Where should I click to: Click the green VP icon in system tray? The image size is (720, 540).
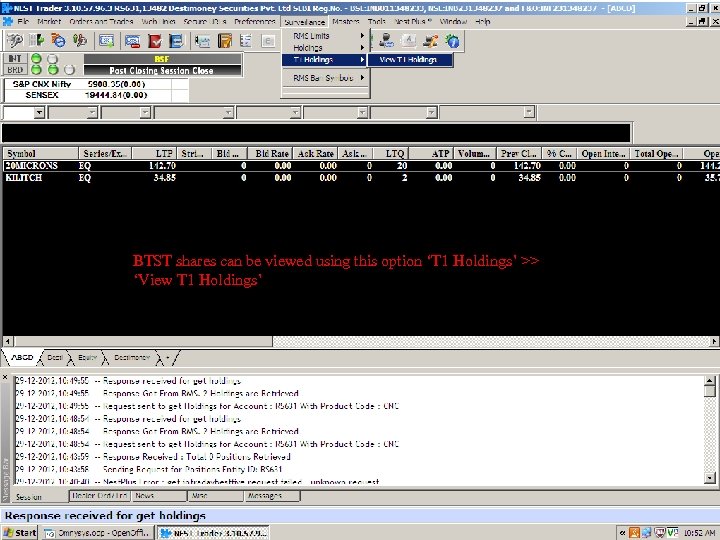(672, 533)
